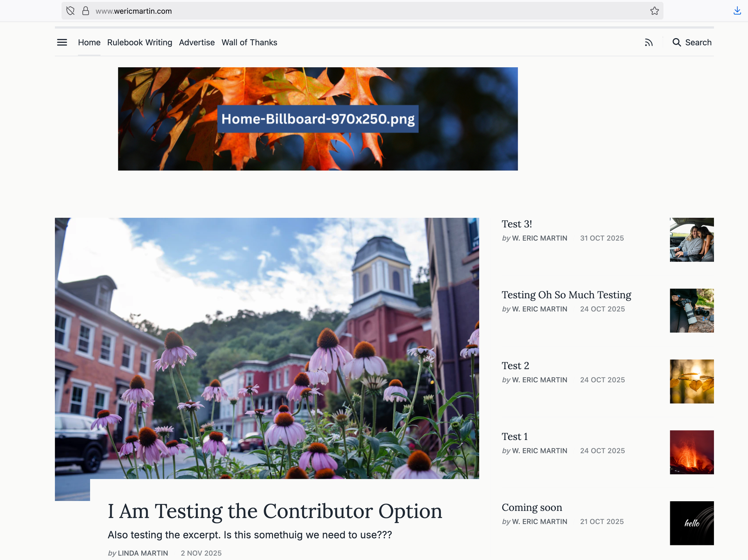Click the tracking protection shield icon

pos(70,11)
